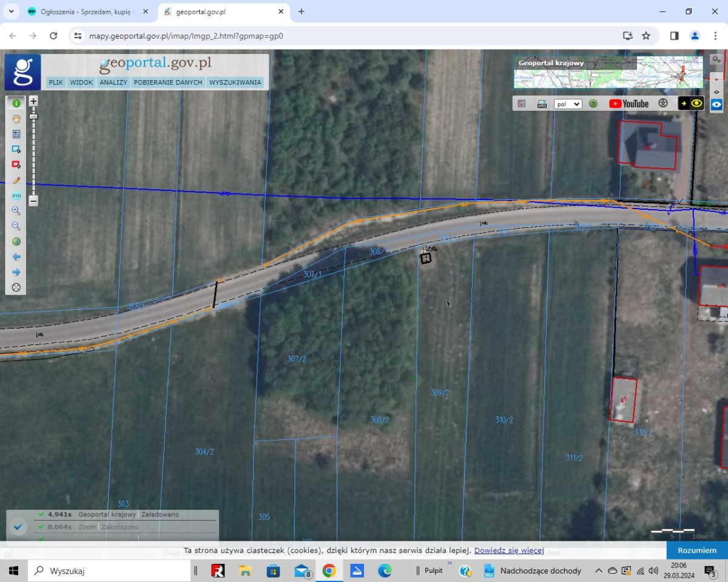This screenshot has width=728, height=582.
Task: Click the green globe full-extent icon
Action: tap(16, 241)
